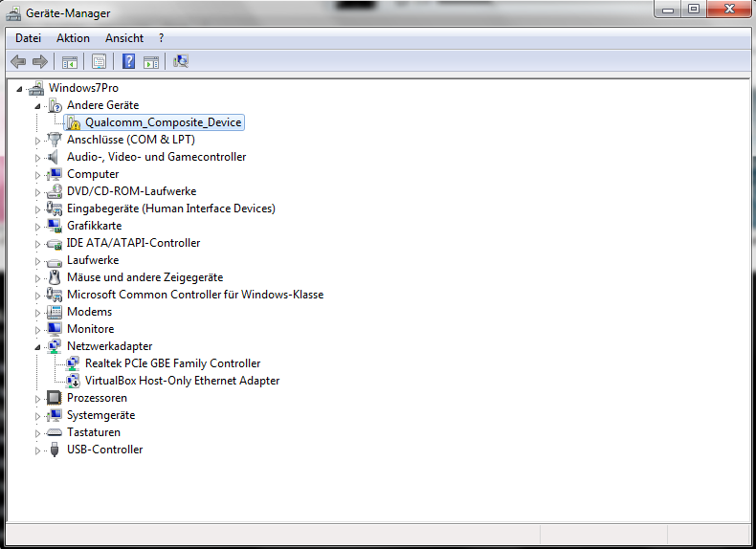Click the Grafikkarte display adapter icon

55,226
